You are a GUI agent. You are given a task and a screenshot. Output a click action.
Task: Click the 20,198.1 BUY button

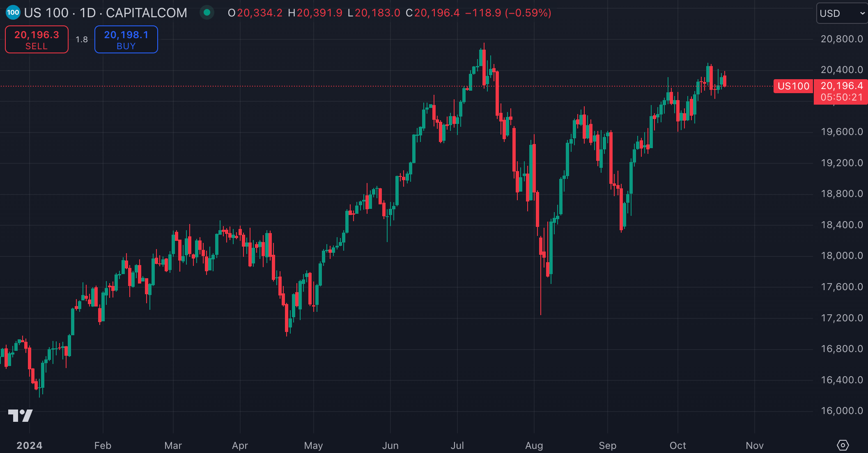(126, 39)
